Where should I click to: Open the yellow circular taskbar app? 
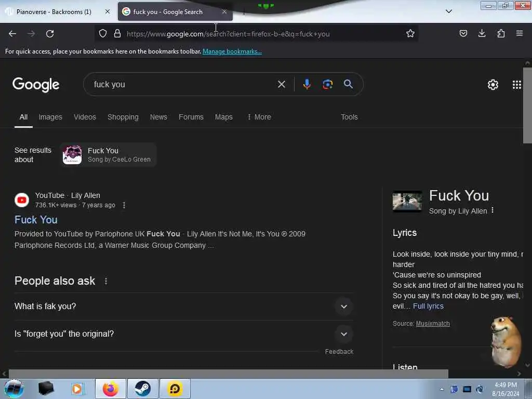click(175, 389)
